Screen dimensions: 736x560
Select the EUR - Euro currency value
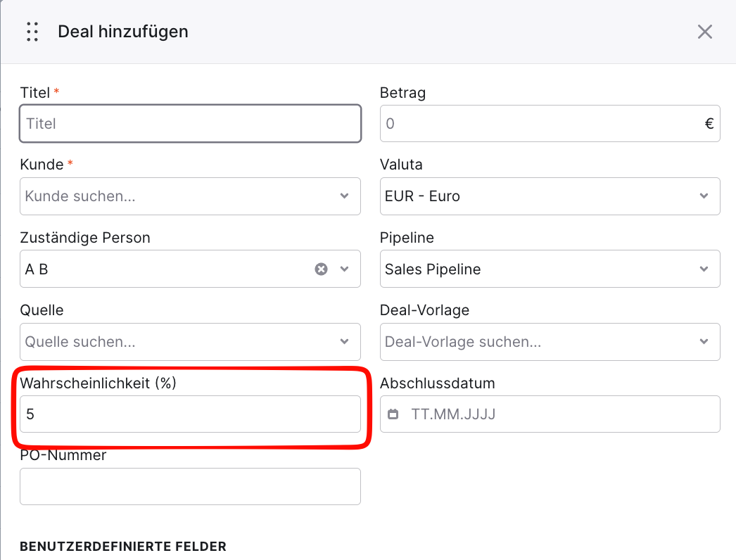(x=422, y=196)
